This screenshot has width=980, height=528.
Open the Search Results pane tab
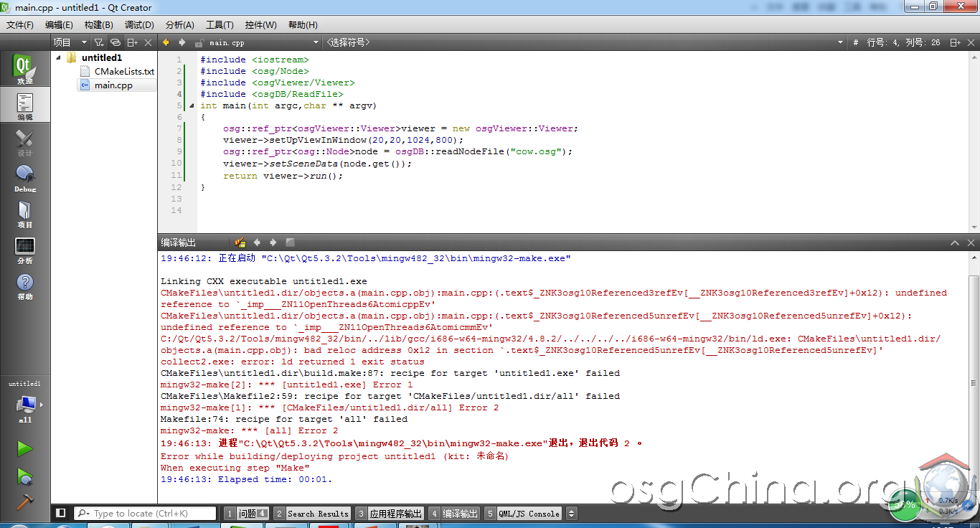313,514
